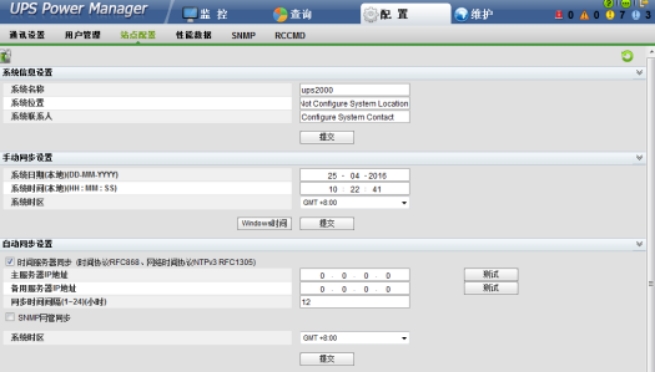
Task: Go to 通讯设置 sub-menu
Action: click(27, 35)
